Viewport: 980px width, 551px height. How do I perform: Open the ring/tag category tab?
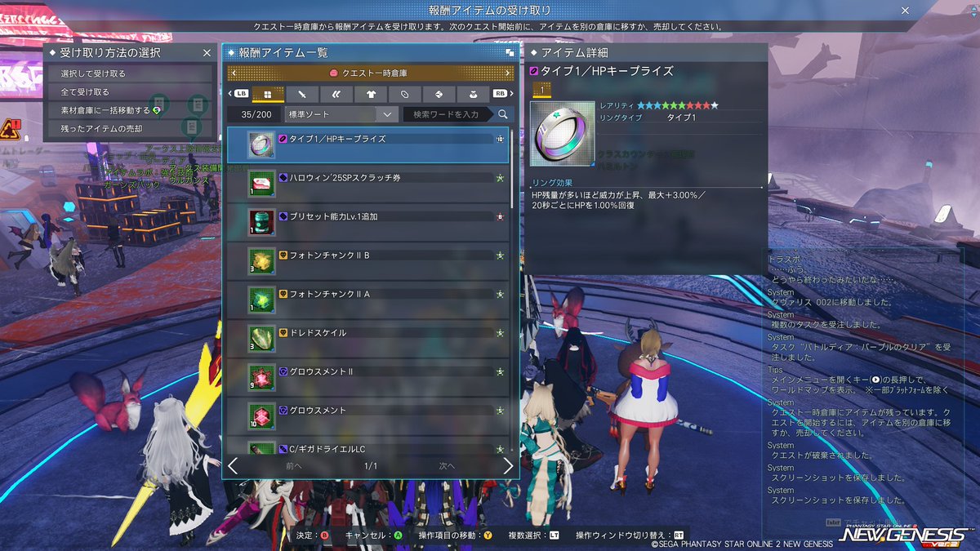[405, 94]
